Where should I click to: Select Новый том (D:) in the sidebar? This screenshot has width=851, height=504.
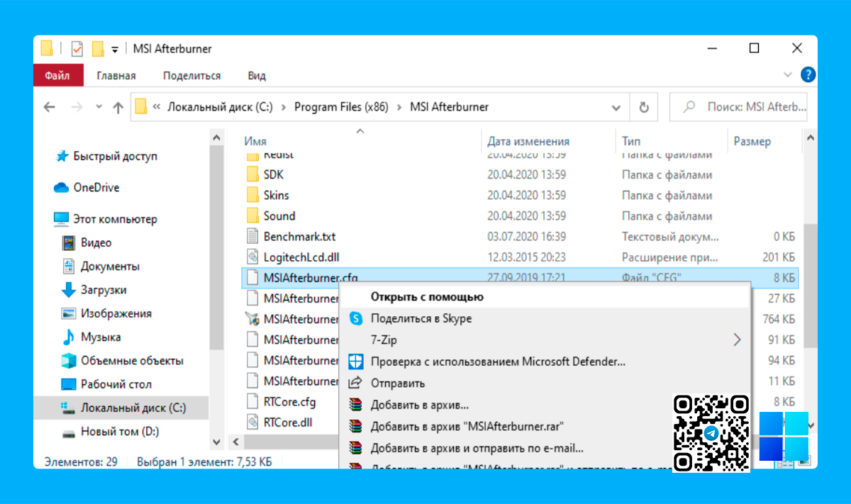coord(120,431)
